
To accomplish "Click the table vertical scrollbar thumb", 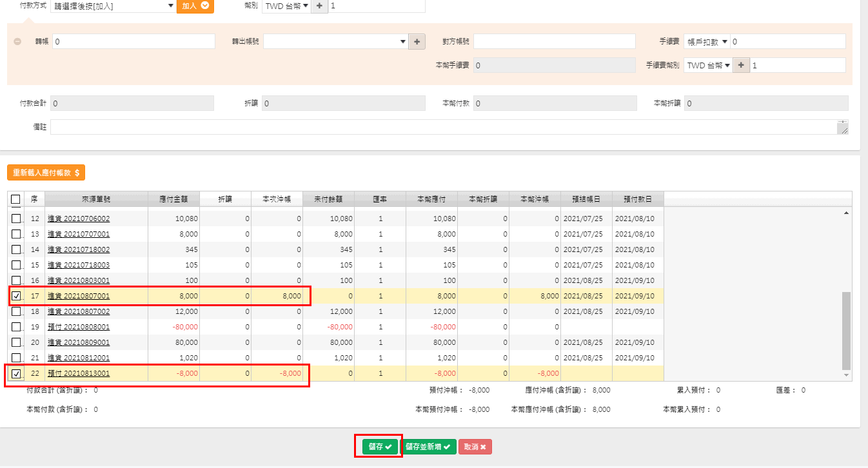I will pos(846,330).
